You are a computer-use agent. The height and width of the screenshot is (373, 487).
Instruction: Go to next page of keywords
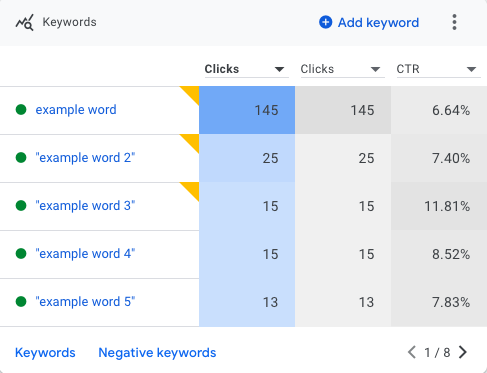tap(463, 352)
